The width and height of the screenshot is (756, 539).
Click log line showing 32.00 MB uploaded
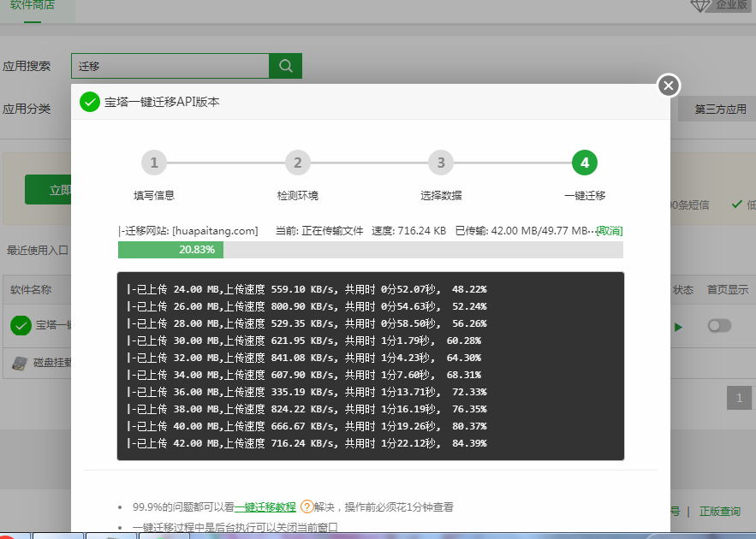[304, 358]
